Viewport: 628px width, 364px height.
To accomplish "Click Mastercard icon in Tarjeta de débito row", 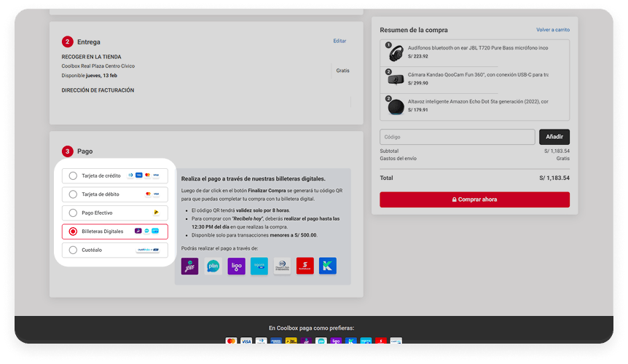I will pos(148,194).
